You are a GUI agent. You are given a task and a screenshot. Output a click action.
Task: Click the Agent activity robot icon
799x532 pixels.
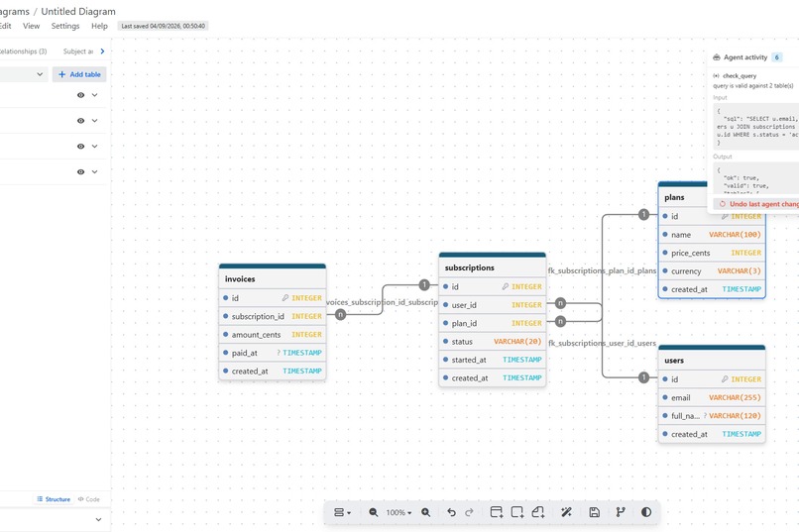tap(717, 57)
